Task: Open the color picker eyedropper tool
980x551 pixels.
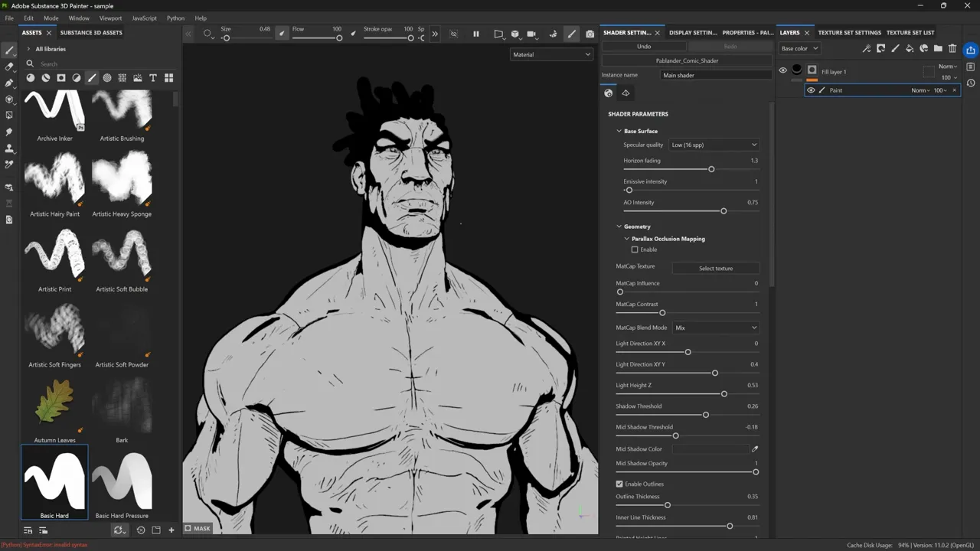Action: point(9,165)
